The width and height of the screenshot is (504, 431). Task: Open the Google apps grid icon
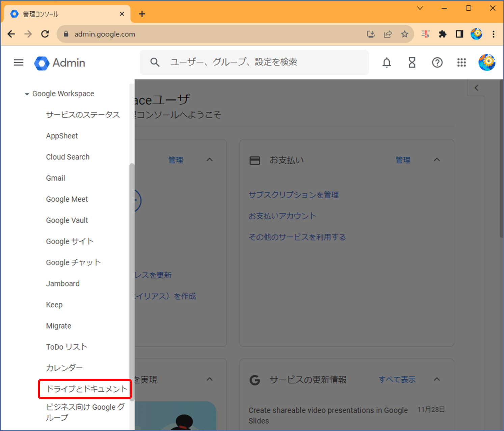point(461,62)
